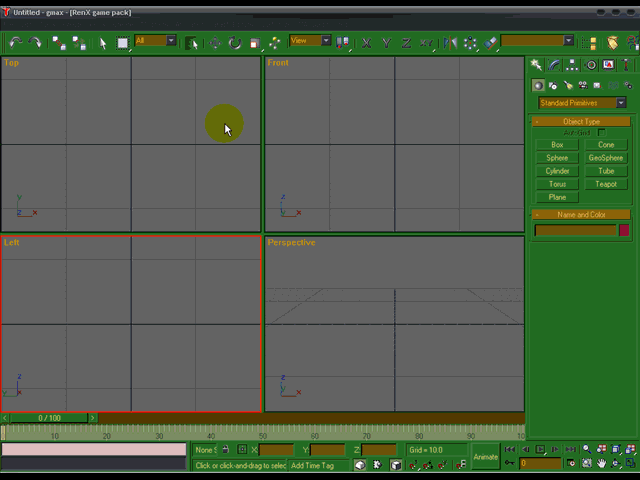Enable the AutoGrid checkbox
The height and width of the screenshot is (480, 640).
(601, 132)
